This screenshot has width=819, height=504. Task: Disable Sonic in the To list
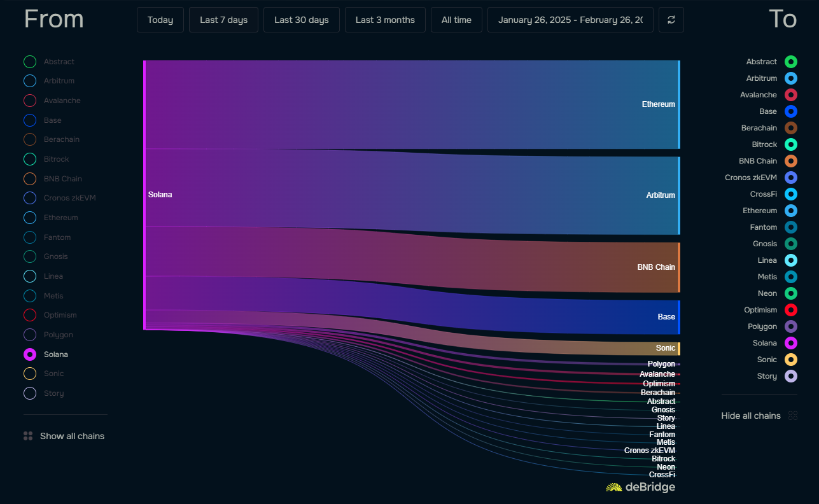coord(791,360)
